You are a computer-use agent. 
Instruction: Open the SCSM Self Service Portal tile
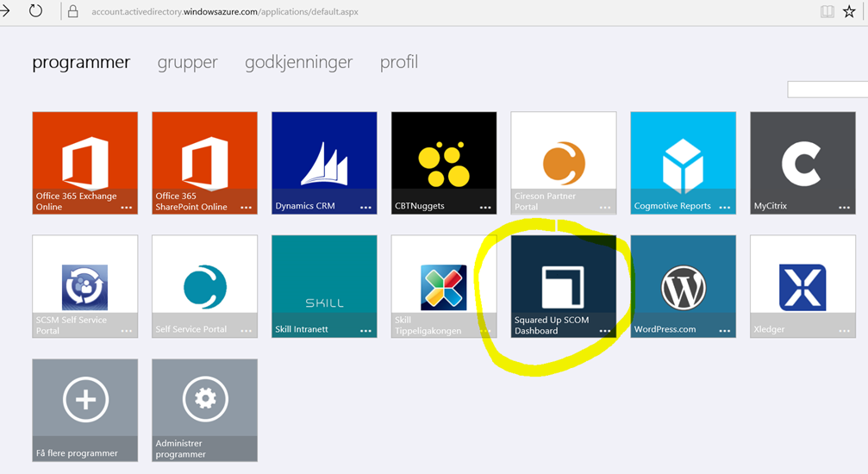click(x=84, y=286)
